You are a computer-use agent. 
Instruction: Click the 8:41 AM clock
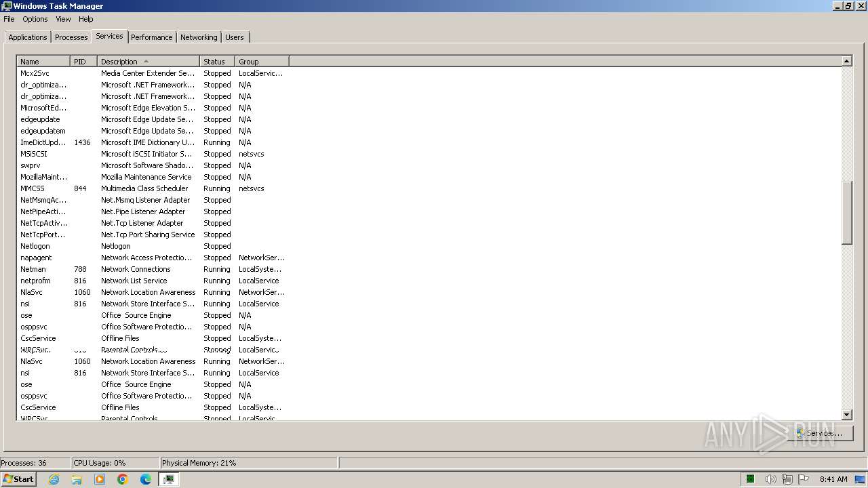(x=833, y=479)
